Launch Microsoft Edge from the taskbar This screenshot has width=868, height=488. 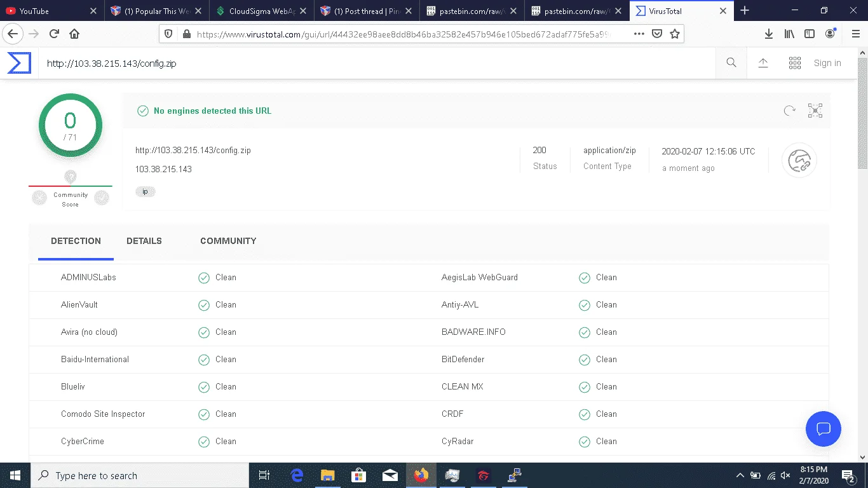coord(297,475)
